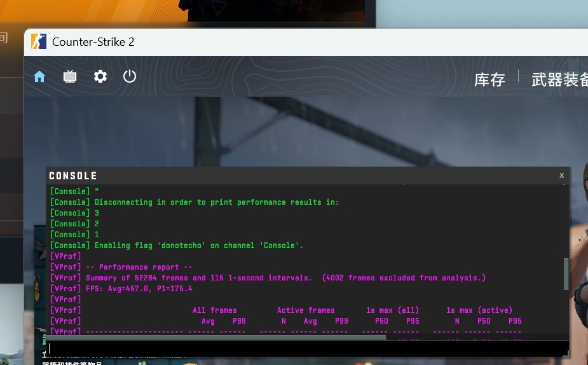
Task: Open the settings gear in CS2 menu
Action: (x=100, y=76)
